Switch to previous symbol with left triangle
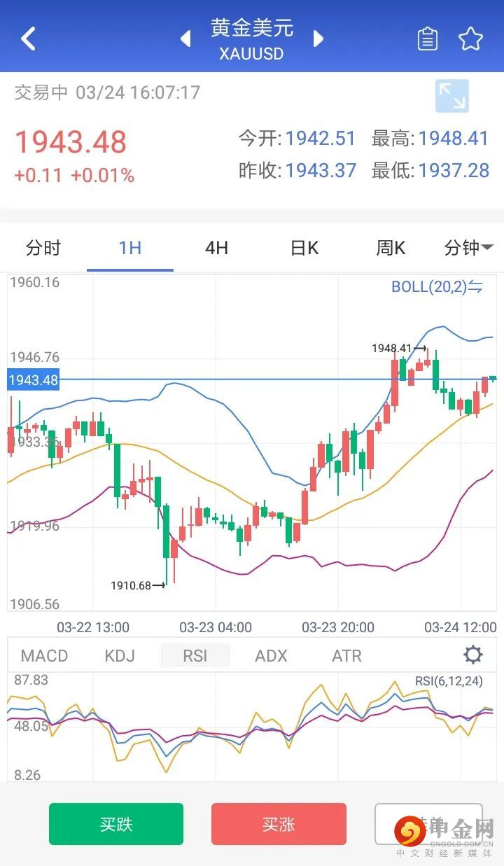The image size is (504, 866). pos(185,39)
